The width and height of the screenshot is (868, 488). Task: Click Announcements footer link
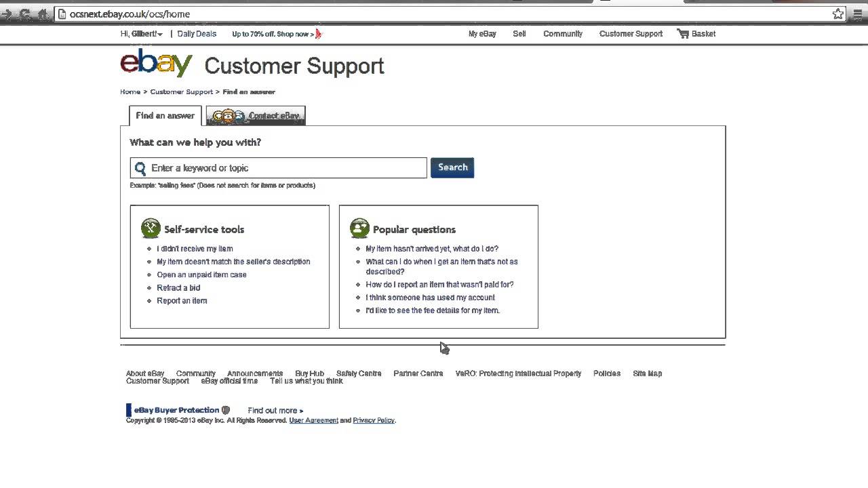tap(255, 373)
